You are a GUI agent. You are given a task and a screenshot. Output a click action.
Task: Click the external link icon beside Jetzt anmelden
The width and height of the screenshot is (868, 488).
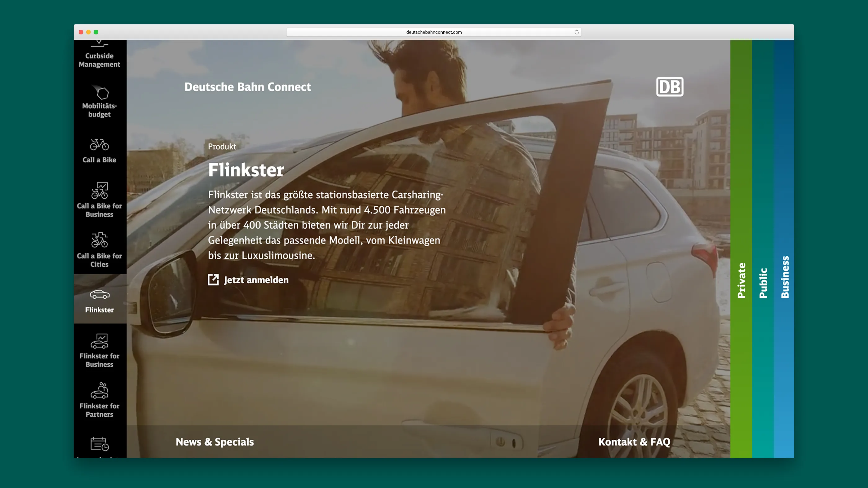213,279
